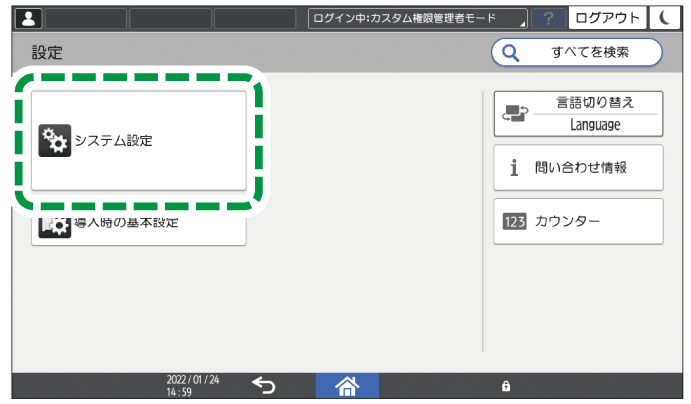Go back with return arrow icon
The width and height of the screenshot is (691, 404).
pyautogui.click(x=264, y=385)
